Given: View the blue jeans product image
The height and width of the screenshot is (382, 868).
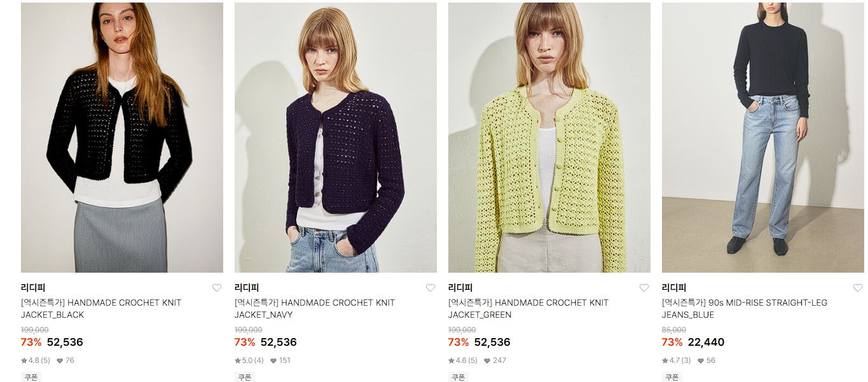Looking at the screenshot, I should 763,137.
